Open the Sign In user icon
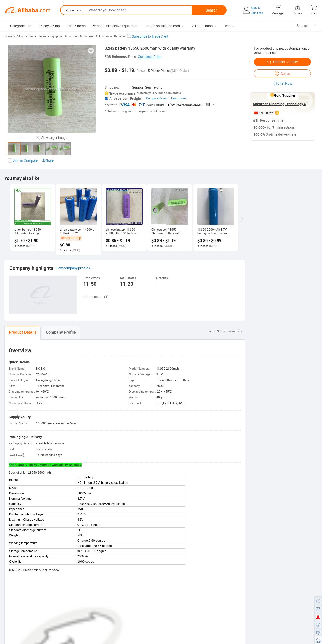This screenshot has width=322, height=644. (x=246, y=10)
